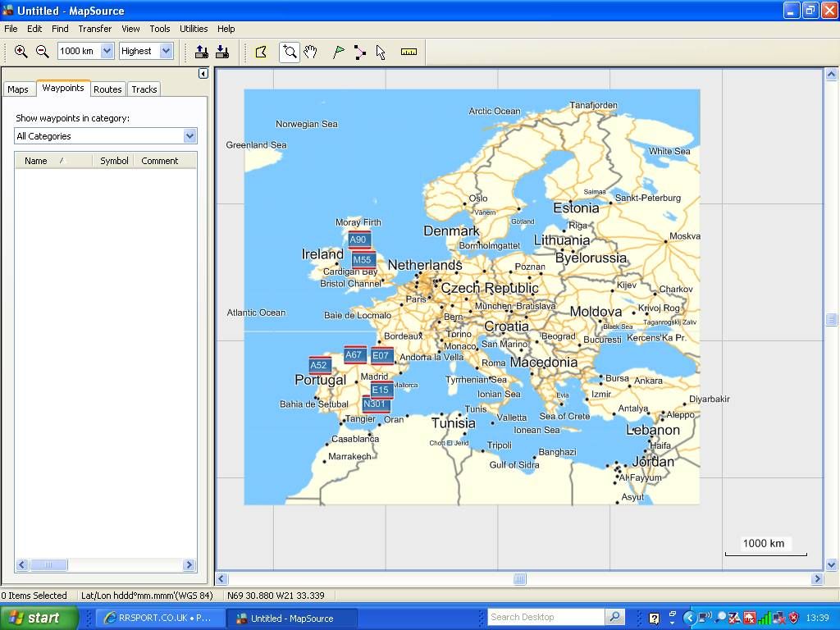
Task: Sort by the Name column header
Action: (x=53, y=161)
